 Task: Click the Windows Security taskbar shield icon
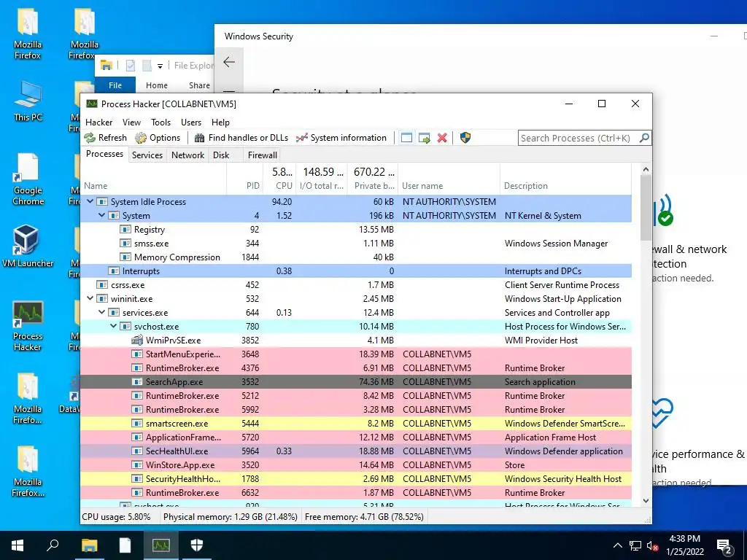coord(197,545)
